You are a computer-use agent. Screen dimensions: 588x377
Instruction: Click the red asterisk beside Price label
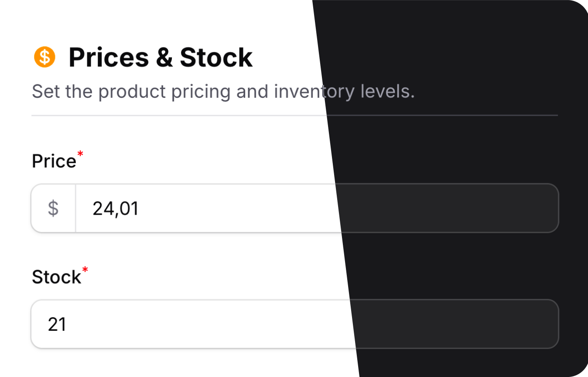click(x=80, y=154)
